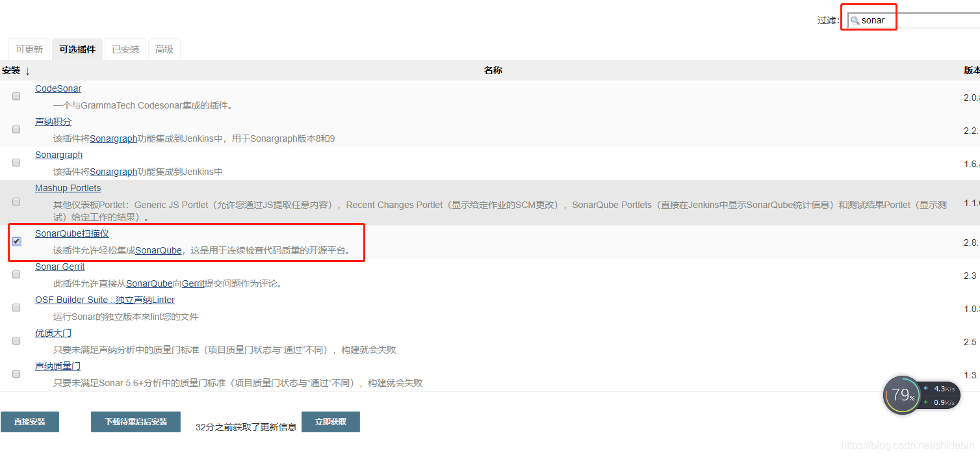Check the Sonar Gerrit plugin checkbox
The image size is (980, 457).
pos(16,274)
